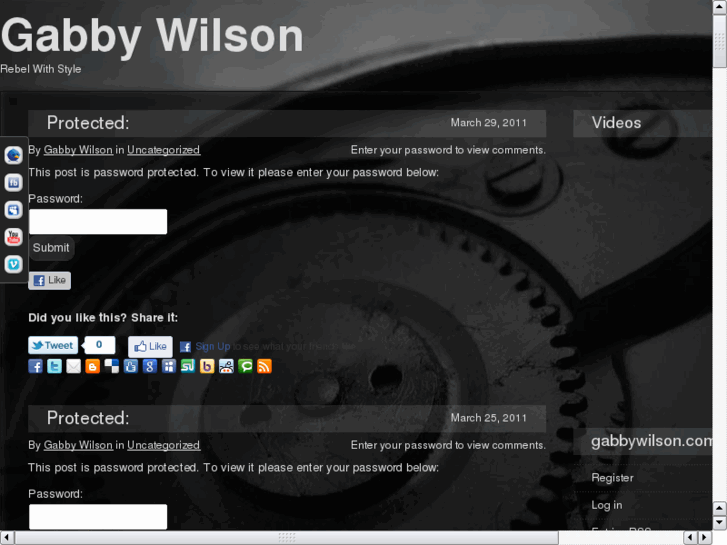The height and width of the screenshot is (545, 727).
Task: Submit the password for March 29 post
Action: tap(51, 248)
